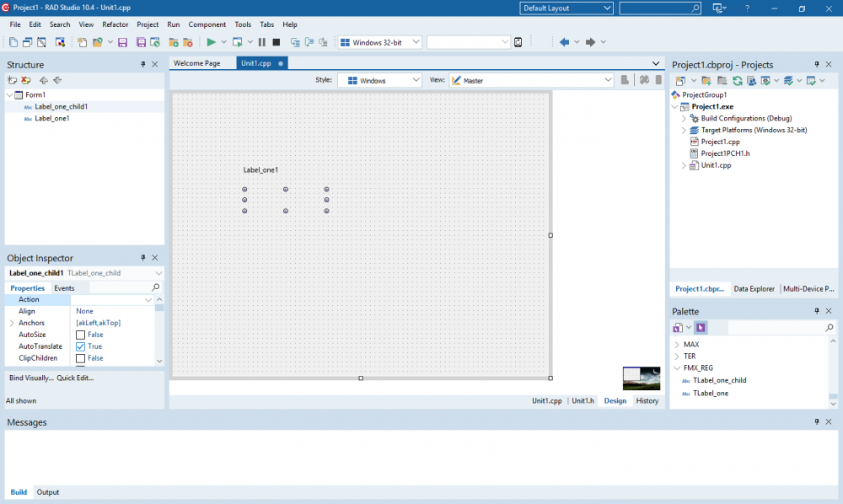Expand the Anchors property row
The width and height of the screenshot is (843, 504).
(12, 323)
